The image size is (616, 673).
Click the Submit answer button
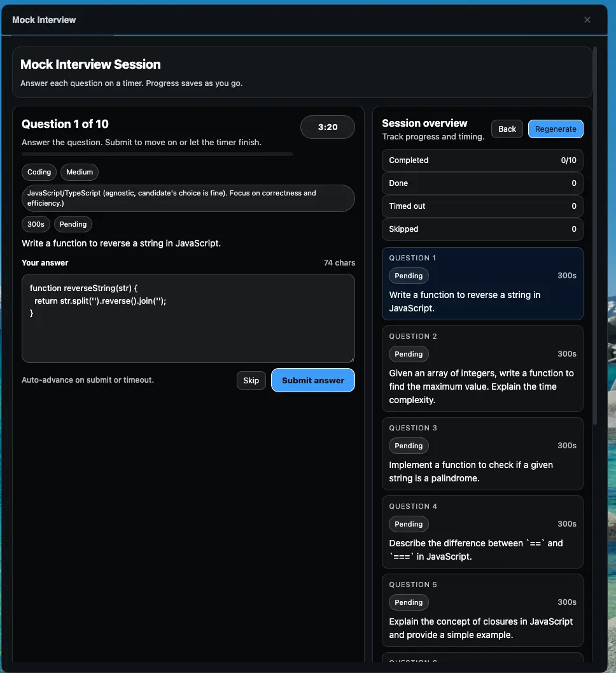click(312, 380)
